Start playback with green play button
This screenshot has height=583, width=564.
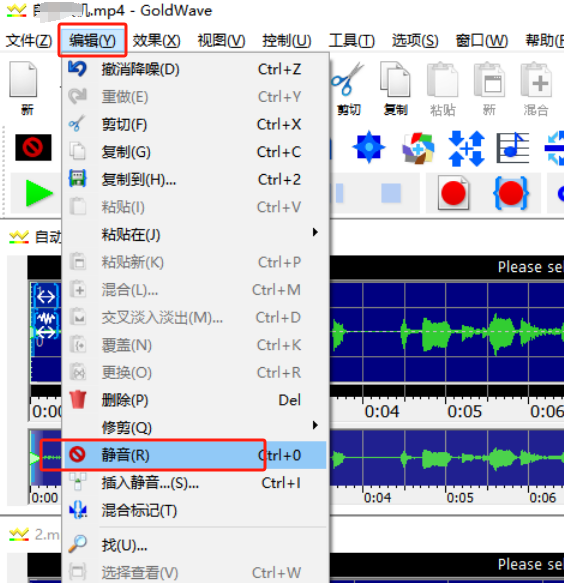39,193
